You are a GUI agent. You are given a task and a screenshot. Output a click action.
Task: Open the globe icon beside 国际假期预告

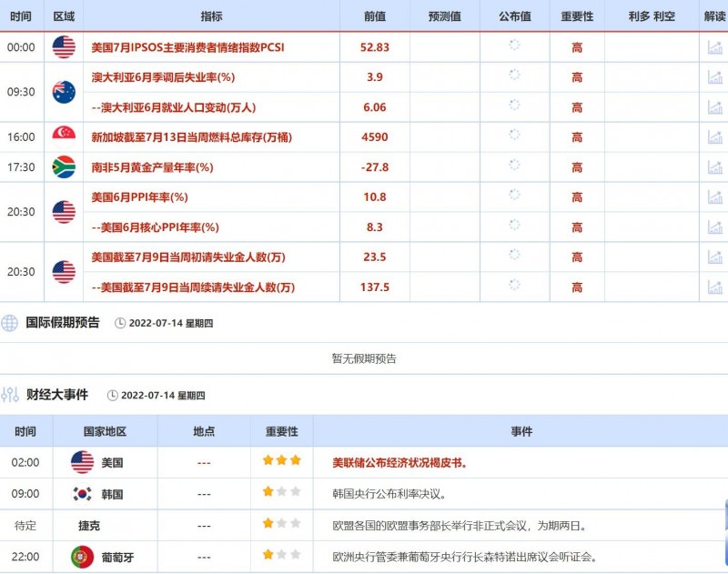pyautogui.click(x=11, y=323)
